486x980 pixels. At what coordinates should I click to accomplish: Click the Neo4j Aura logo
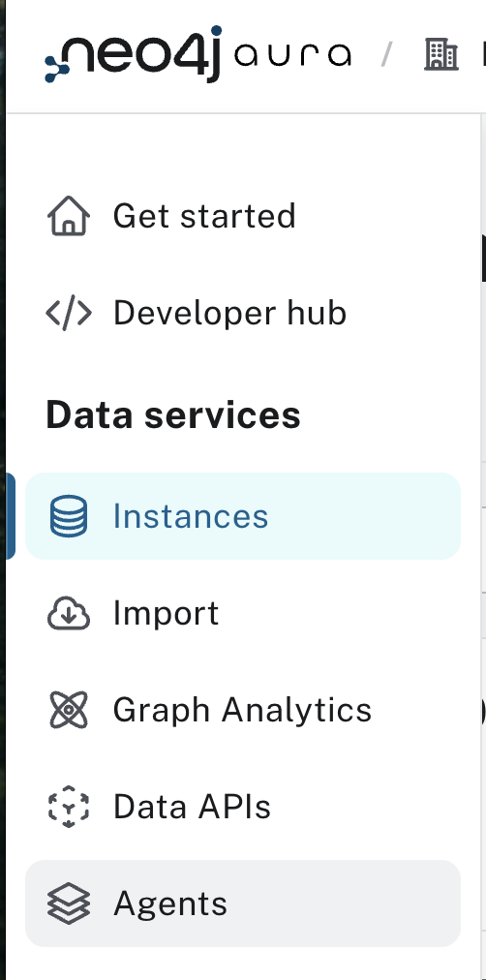[x=198, y=54]
